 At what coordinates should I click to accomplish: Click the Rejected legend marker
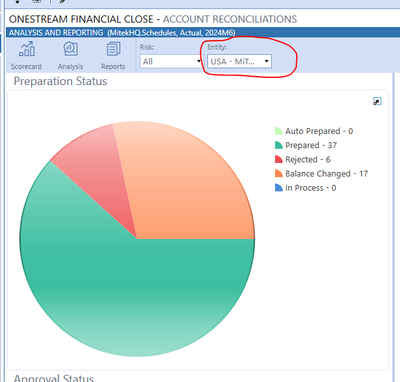tap(279, 159)
